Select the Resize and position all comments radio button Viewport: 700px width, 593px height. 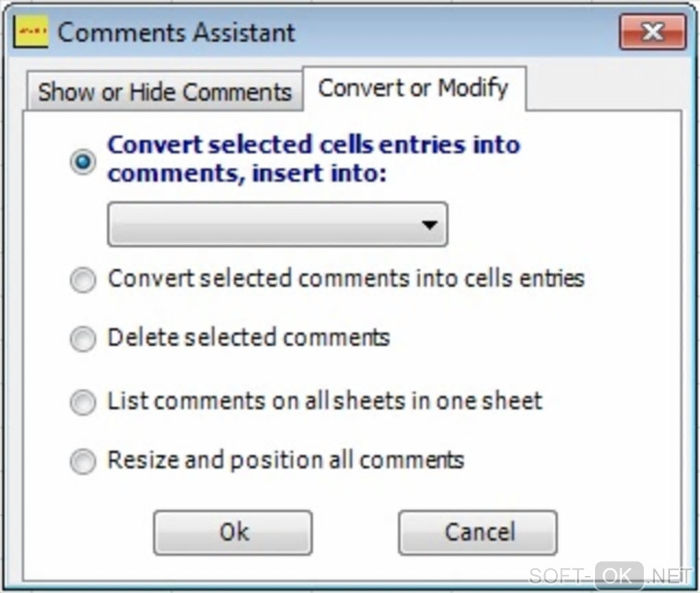coord(83,461)
